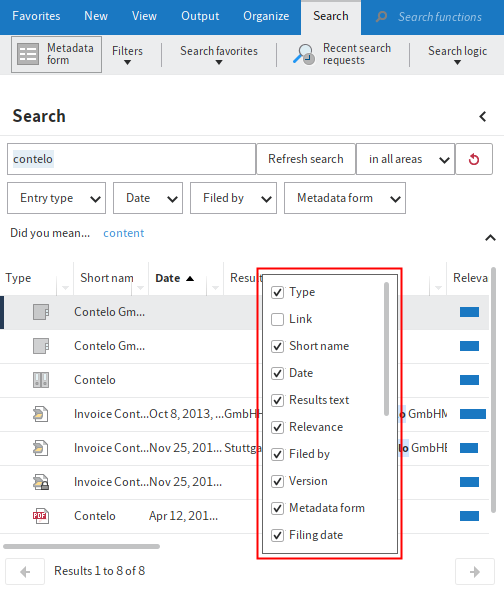Viewport: 504px width, 591px height.
Task: Click document icon of the Oct 8, 2013 invoice
Action: pyautogui.click(x=41, y=414)
